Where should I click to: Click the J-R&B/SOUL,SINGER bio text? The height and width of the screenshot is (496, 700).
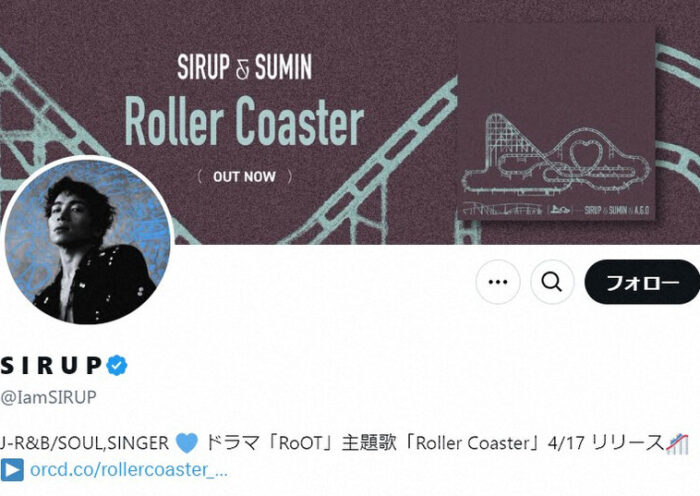84,443
